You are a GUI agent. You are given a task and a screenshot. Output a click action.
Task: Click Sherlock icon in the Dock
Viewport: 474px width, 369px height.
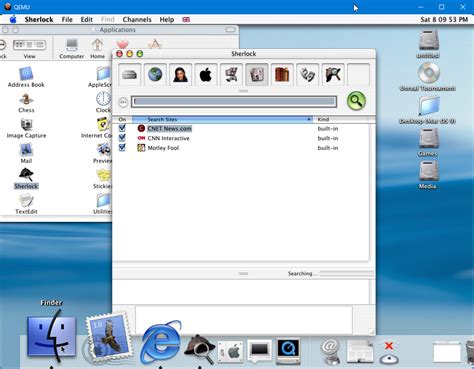[200, 348]
